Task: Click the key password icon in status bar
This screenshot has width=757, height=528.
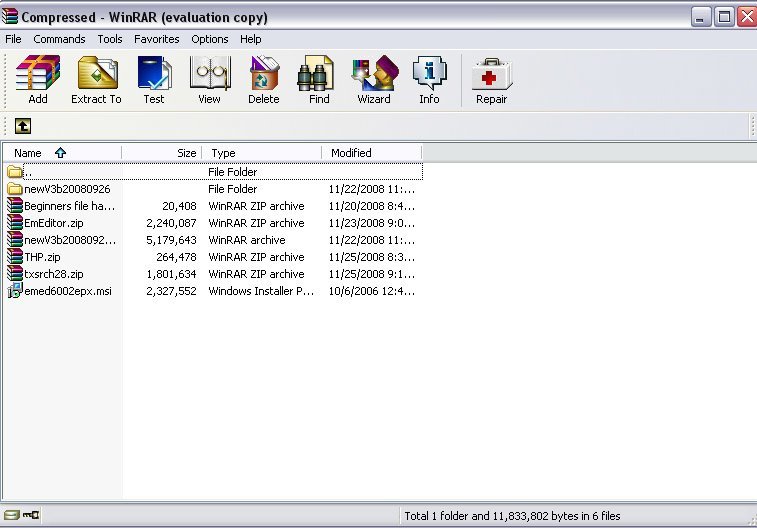Action: (x=31, y=515)
